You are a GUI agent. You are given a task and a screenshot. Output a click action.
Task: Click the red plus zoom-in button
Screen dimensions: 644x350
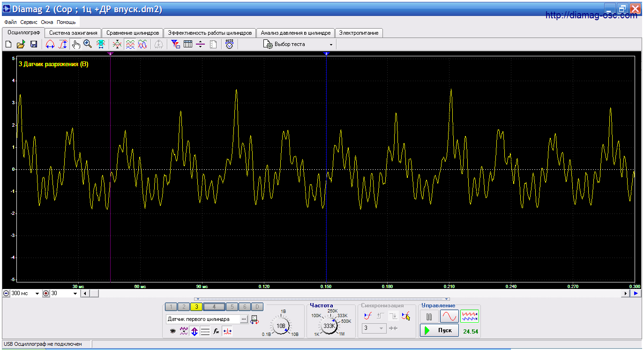tap(46, 294)
